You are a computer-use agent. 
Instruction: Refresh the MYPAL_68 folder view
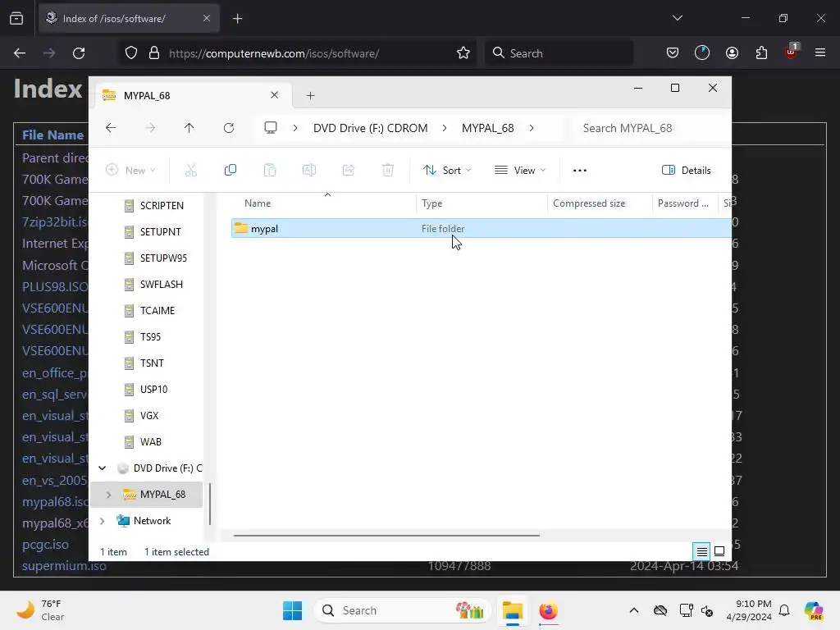point(229,128)
